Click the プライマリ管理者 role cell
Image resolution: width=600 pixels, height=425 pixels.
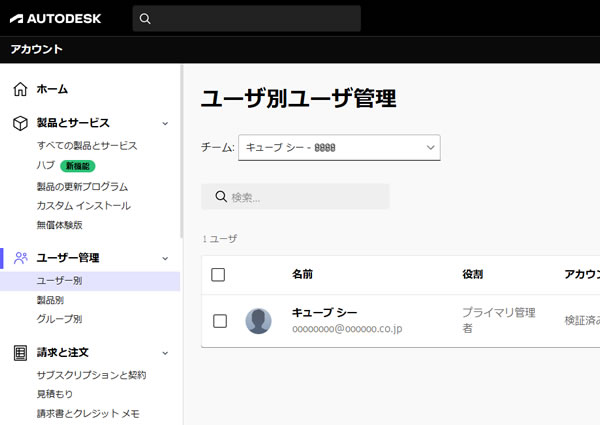pyautogui.click(x=499, y=320)
